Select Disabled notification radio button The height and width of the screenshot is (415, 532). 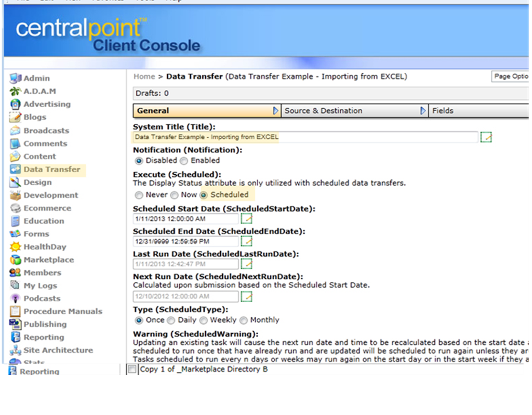[139, 161]
